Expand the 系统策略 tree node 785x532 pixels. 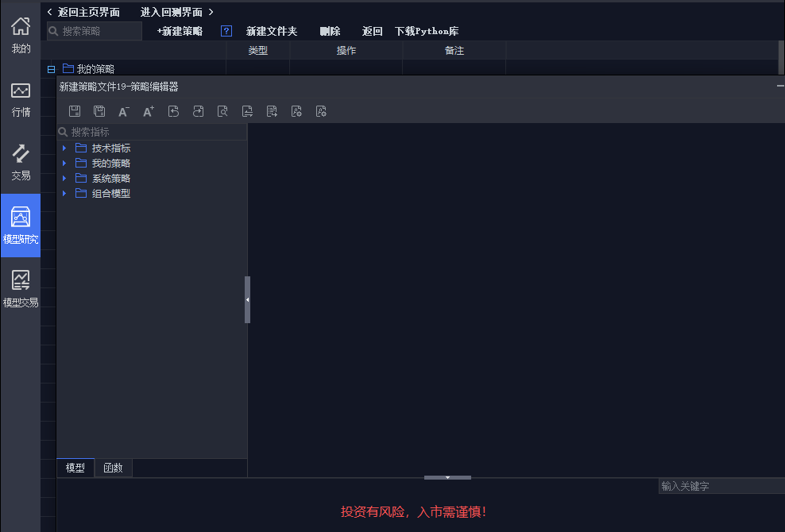[64, 179]
